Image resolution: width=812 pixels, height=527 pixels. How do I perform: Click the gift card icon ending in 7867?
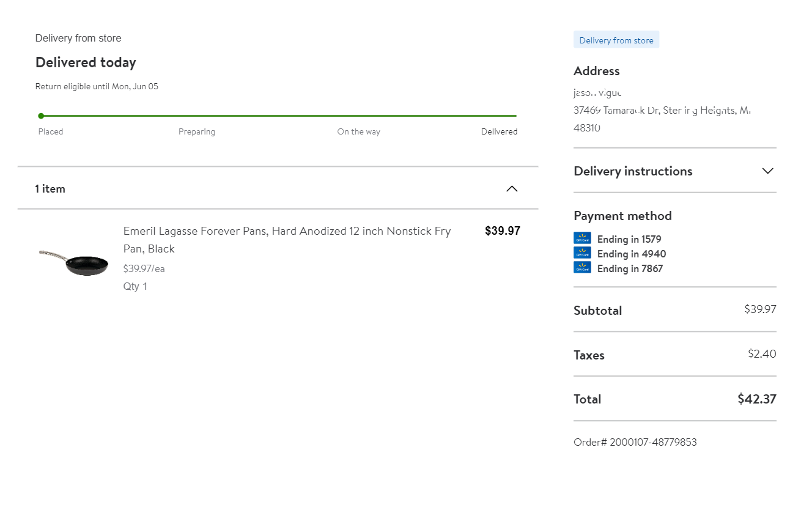[582, 268]
